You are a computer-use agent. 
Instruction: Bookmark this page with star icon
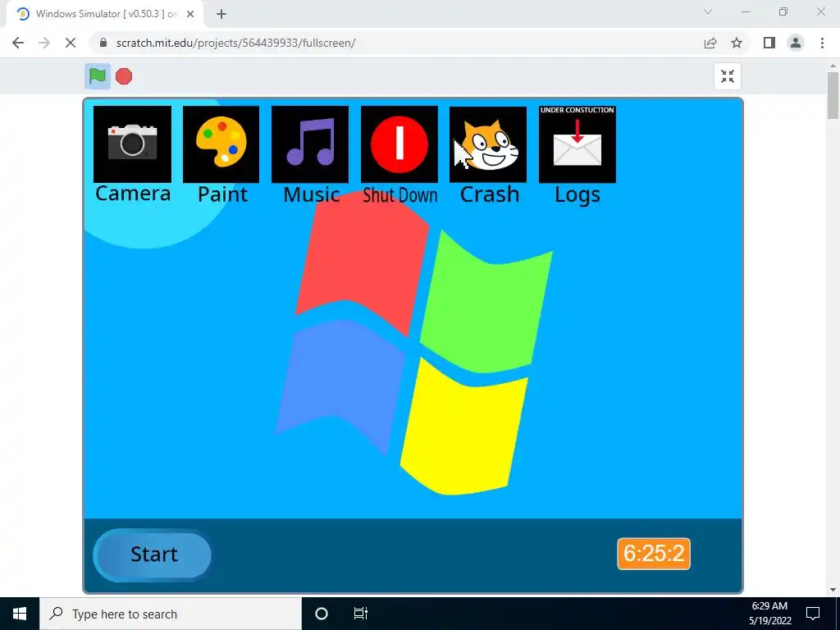[x=737, y=43]
